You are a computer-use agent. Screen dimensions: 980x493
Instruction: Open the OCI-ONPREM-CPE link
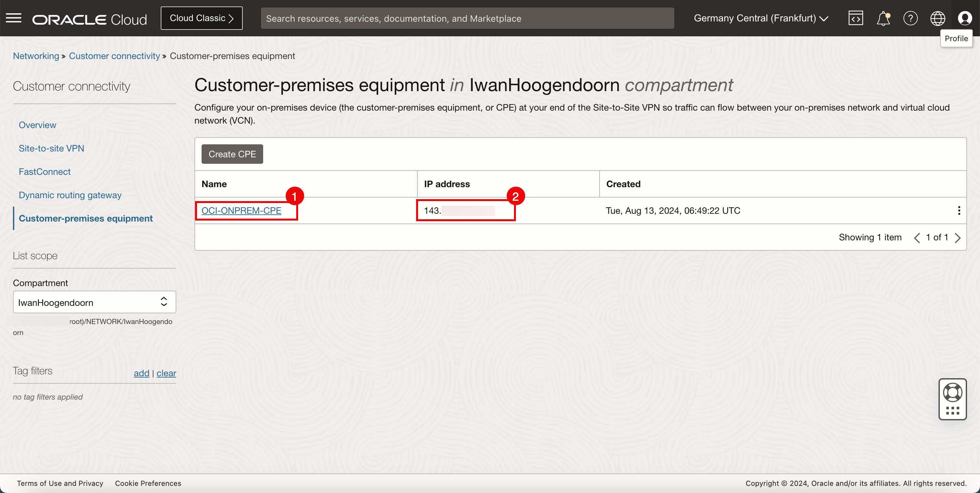click(x=241, y=210)
